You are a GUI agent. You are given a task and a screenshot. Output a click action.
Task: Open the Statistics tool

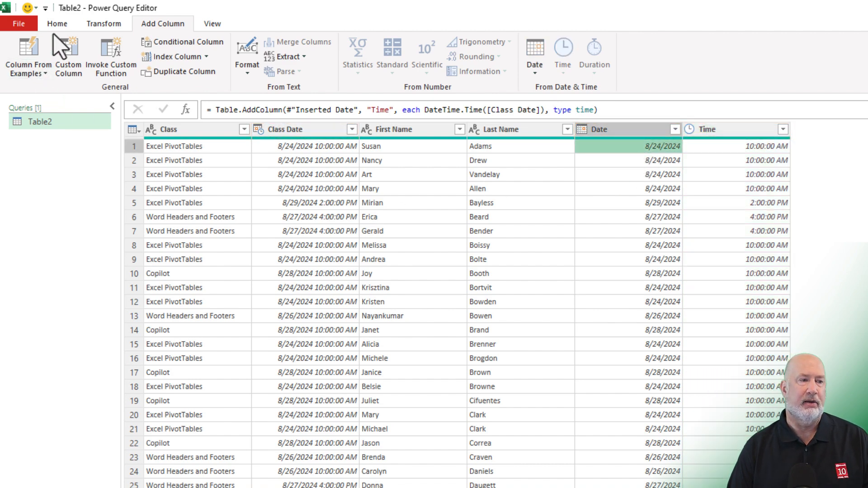(x=357, y=54)
